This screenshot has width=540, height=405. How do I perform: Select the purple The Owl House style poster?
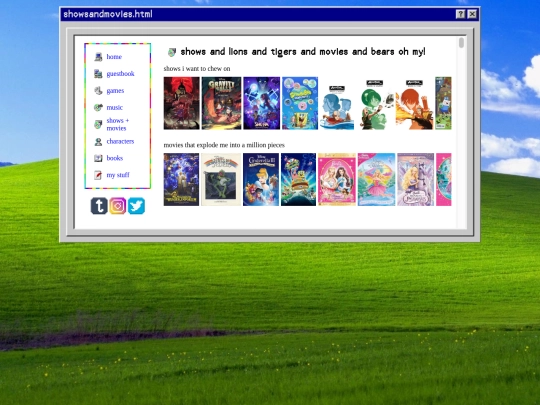coord(261,103)
